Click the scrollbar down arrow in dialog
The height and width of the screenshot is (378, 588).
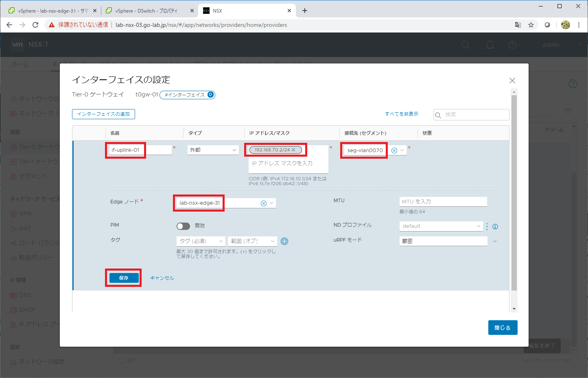pyautogui.click(x=514, y=309)
